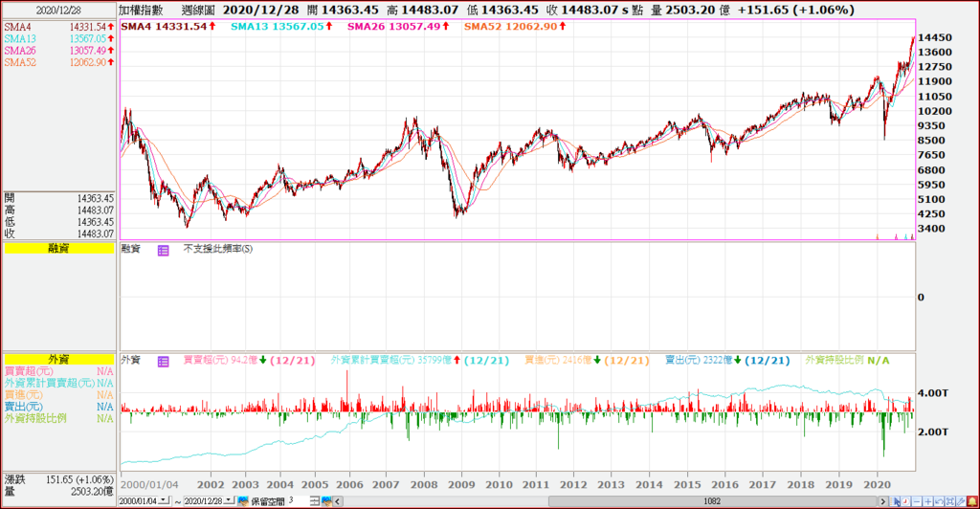Image resolution: width=980 pixels, height=509 pixels.
Task: Click 外資累計買賣超(元) 35799億 legend
Action: click(x=420, y=361)
